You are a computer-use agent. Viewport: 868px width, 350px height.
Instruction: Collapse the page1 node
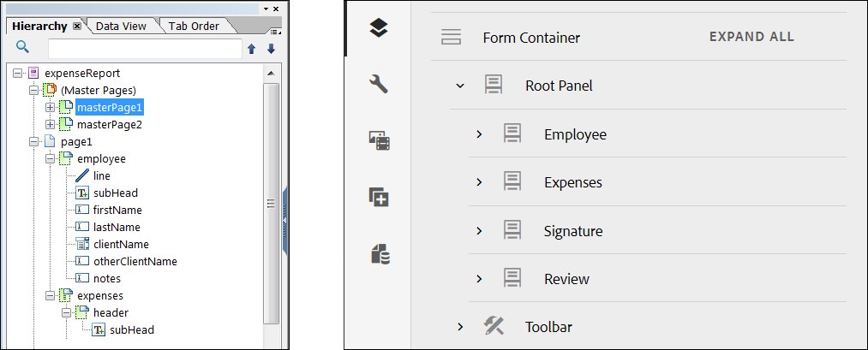click(33, 141)
